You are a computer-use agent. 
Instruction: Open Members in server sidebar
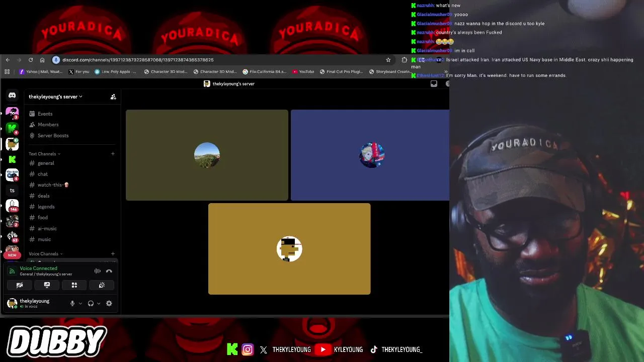point(72,125)
